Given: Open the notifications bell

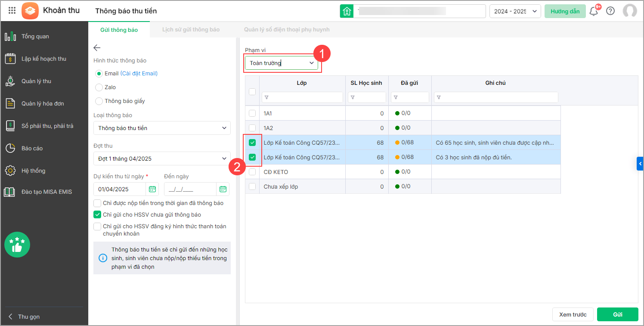Looking at the screenshot, I should click(x=594, y=11).
